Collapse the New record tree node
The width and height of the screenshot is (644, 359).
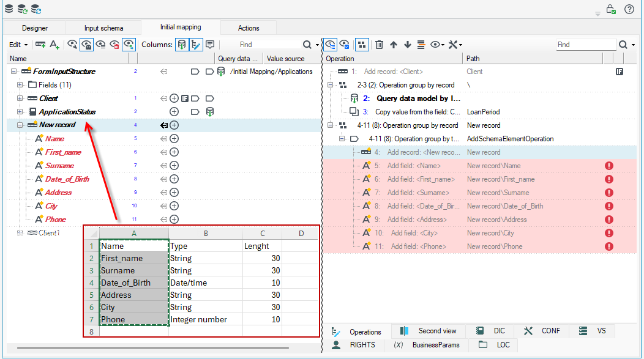[20, 125]
